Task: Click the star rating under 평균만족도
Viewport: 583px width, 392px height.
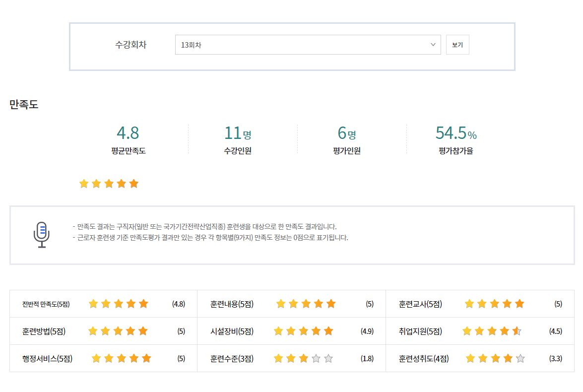Action: [x=109, y=184]
